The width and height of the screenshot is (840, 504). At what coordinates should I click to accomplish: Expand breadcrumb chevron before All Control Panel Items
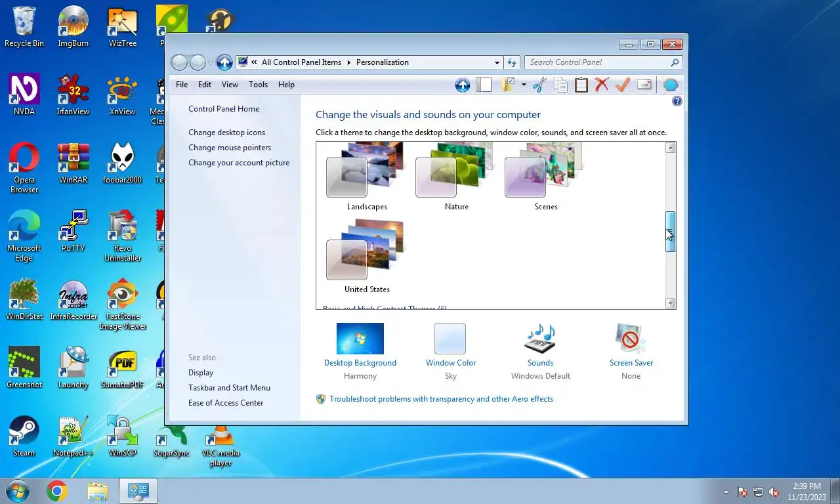point(255,62)
